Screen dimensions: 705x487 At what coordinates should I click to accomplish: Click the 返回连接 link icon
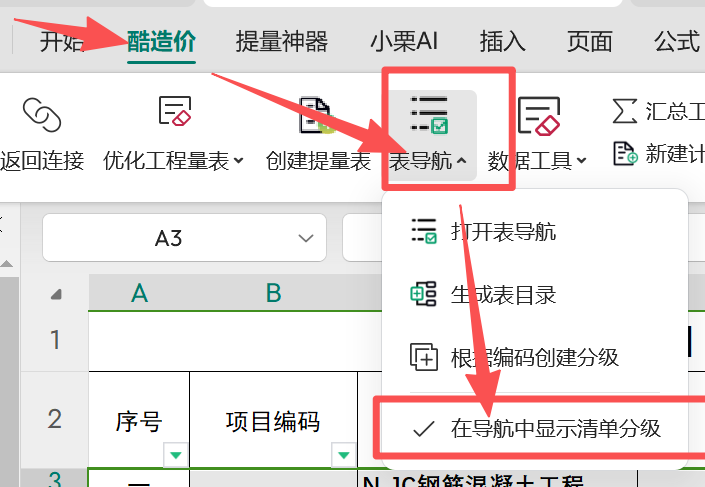tap(41, 115)
